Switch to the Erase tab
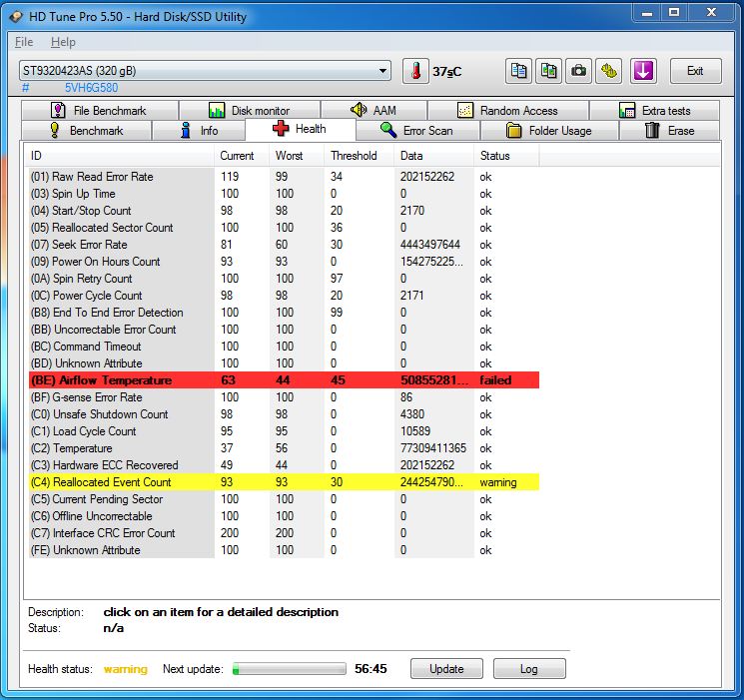The height and width of the screenshot is (700, 744). (669, 131)
